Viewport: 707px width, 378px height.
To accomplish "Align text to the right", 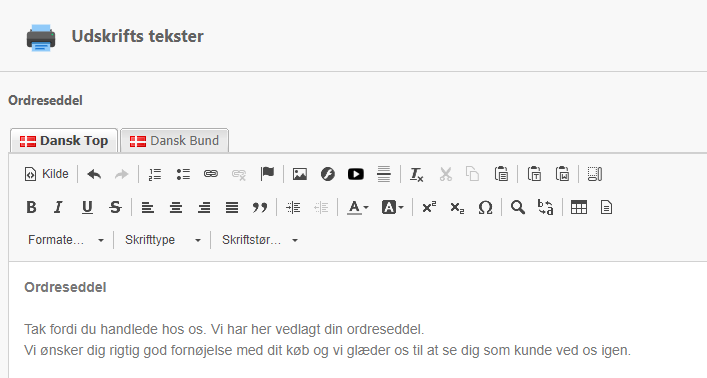I will [x=204, y=207].
